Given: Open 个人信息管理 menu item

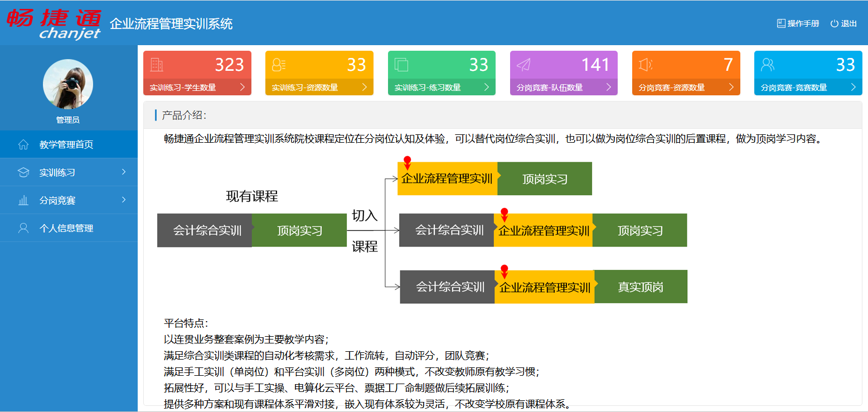Looking at the screenshot, I should 69,228.
